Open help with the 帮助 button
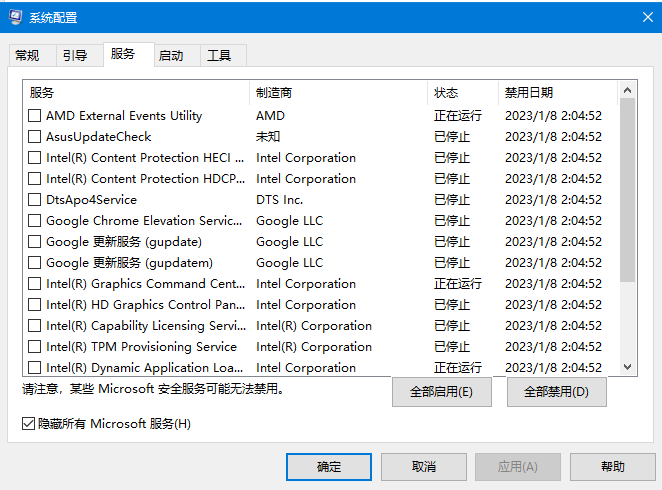Image resolution: width=662 pixels, height=490 pixels. click(x=613, y=467)
